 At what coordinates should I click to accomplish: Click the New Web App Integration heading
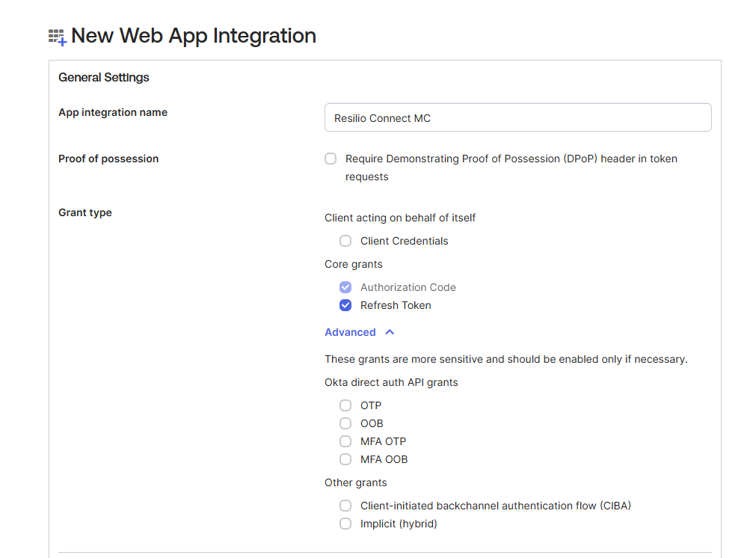click(x=194, y=36)
